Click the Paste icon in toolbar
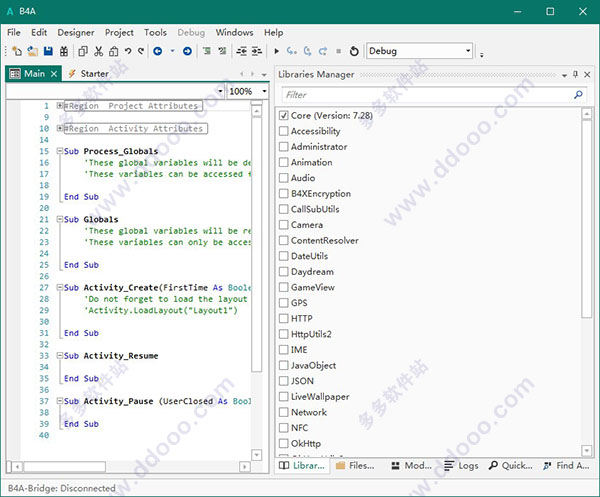Screen dimensions: 600x497 pos(114,51)
